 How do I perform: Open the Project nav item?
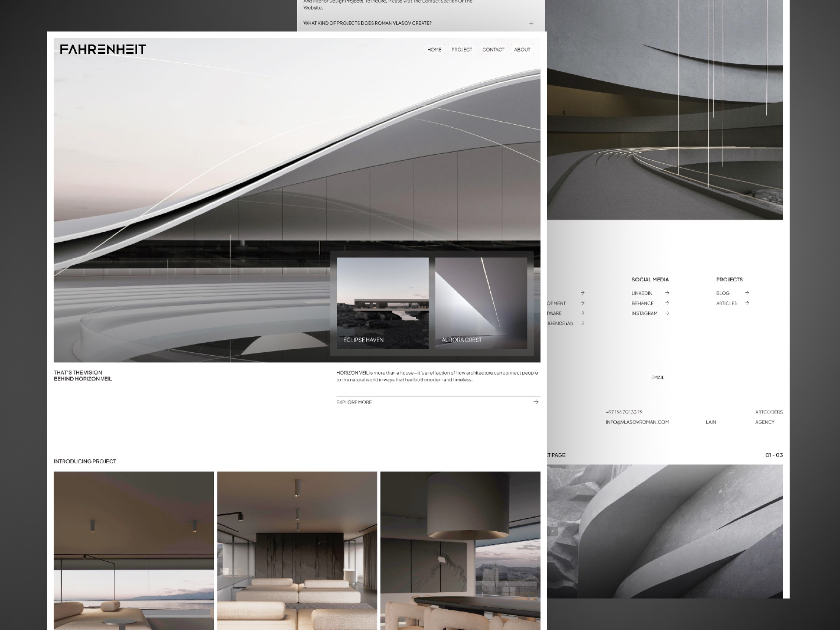[461, 50]
